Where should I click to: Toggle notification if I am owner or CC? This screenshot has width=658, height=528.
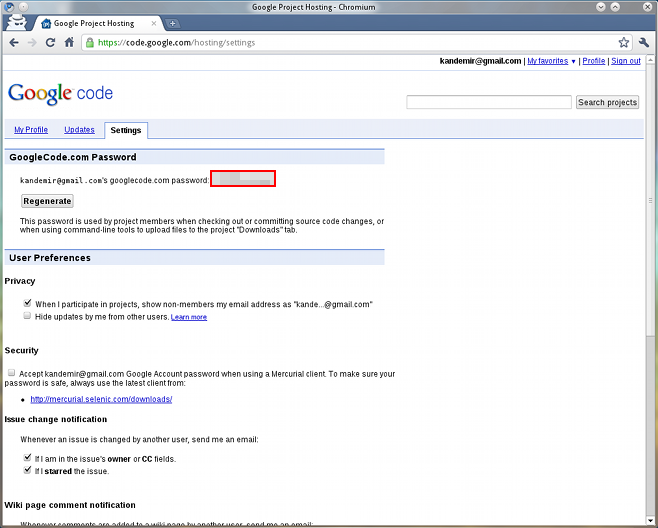[27, 457]
